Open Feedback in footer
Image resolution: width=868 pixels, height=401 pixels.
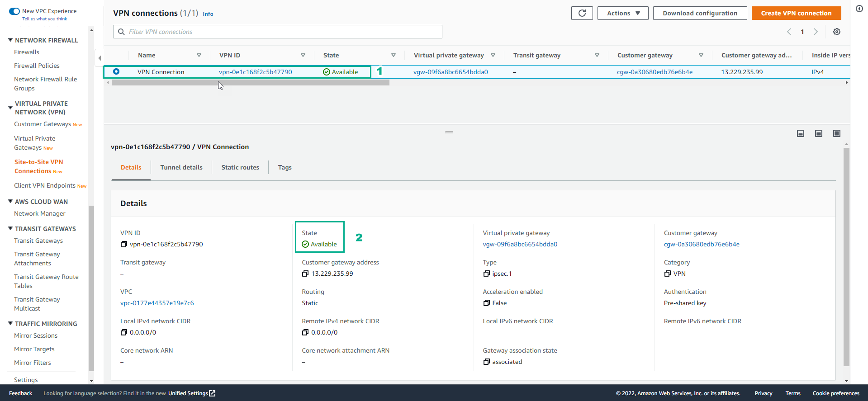click(x=21, y=393)
